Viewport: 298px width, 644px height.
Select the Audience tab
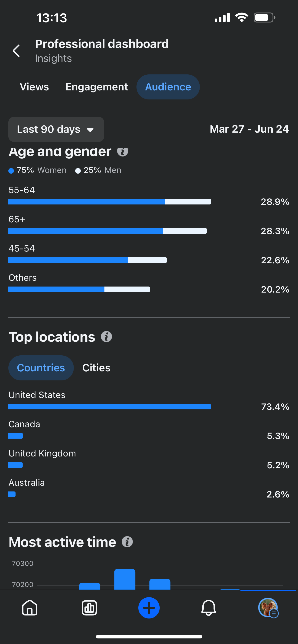168,87
